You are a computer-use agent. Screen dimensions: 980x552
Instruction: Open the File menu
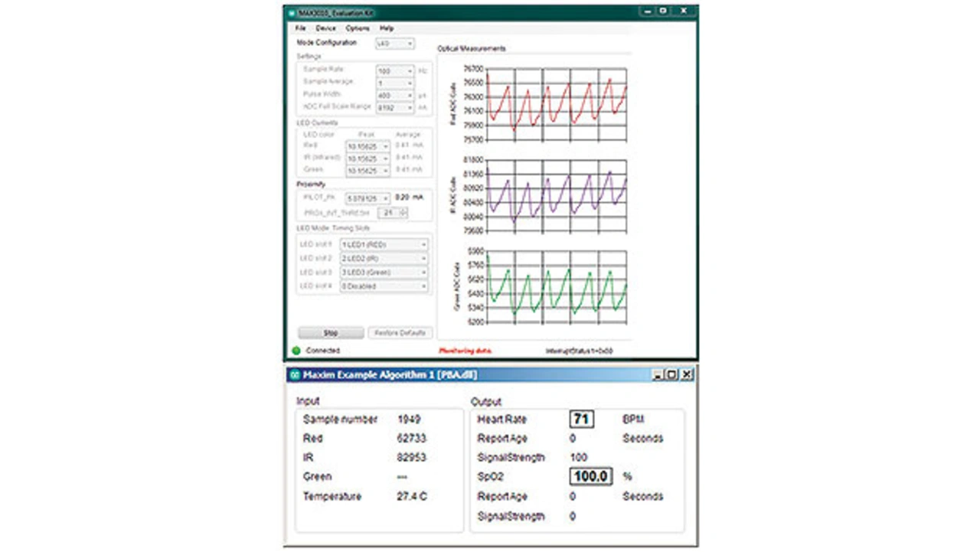(300, 28)
